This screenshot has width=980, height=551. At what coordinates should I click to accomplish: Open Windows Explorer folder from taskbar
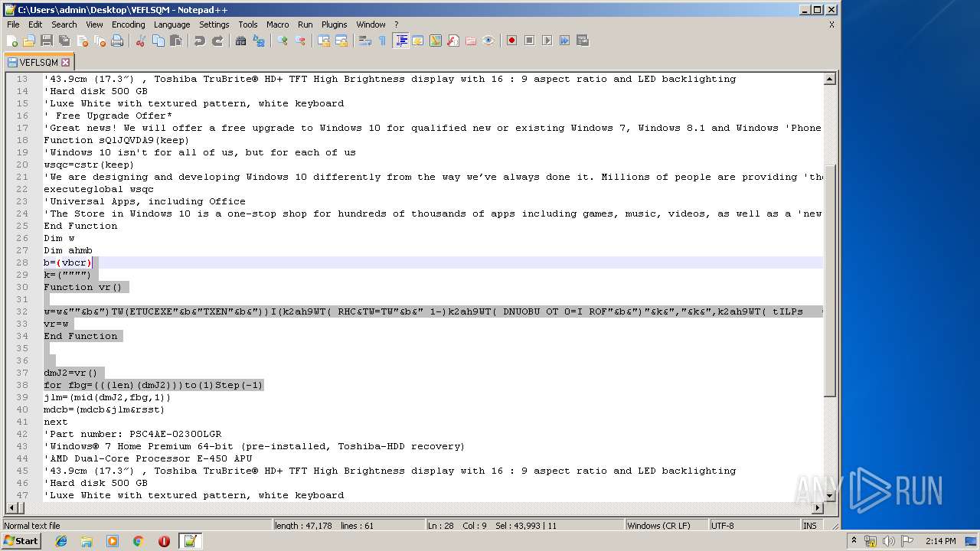(x=87, y=541)
